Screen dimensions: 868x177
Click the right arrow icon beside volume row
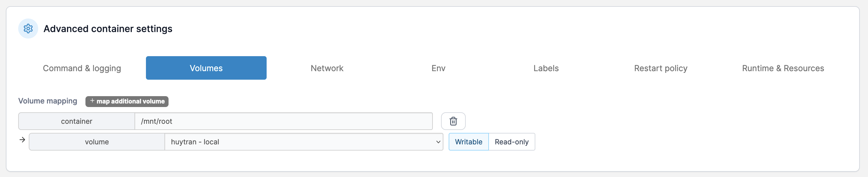[22, 140]
